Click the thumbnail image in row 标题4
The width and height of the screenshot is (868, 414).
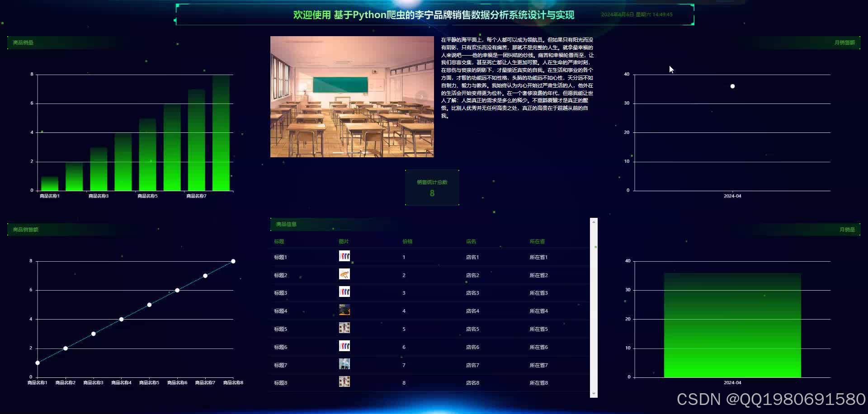(344, 310)
